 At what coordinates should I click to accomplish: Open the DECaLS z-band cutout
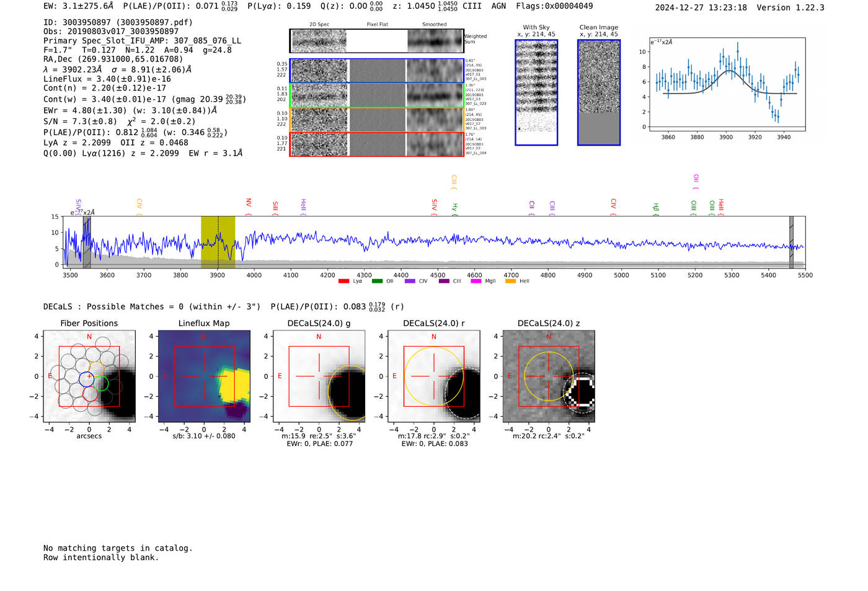click(x=549, y=376)
